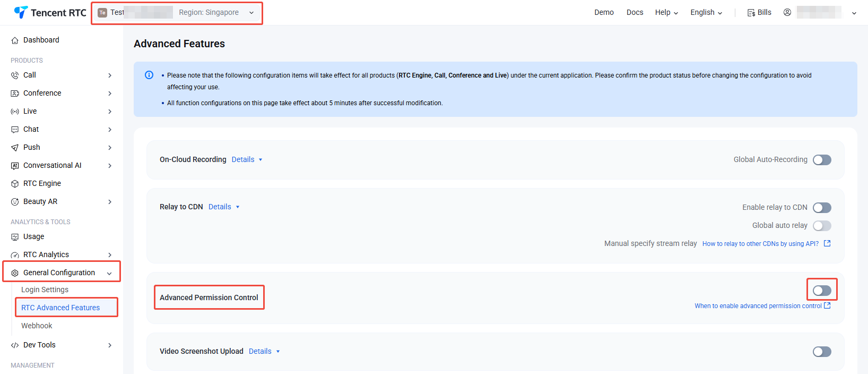Expand the Call submenu chevron
868x374 pixels.
point(110,75)
